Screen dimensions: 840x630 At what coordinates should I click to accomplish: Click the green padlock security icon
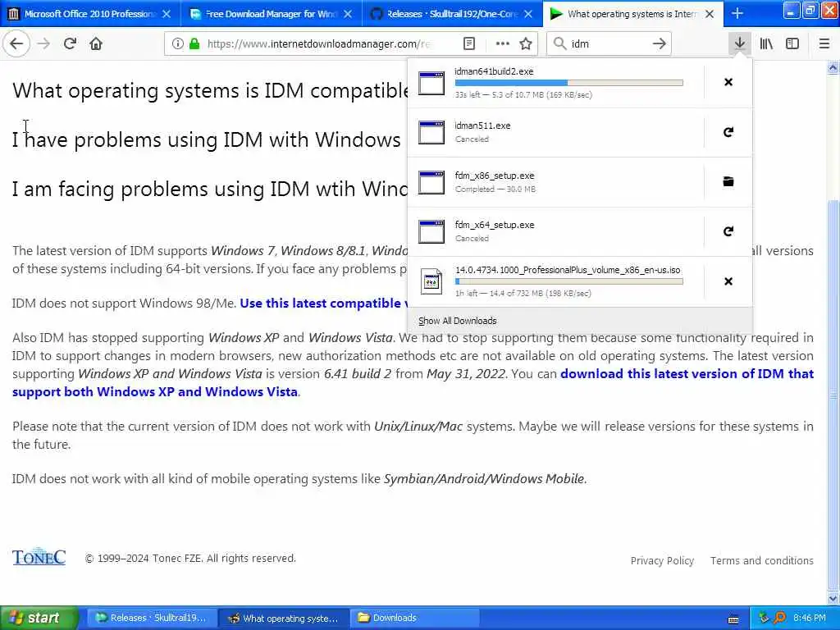tap(194, 44)
